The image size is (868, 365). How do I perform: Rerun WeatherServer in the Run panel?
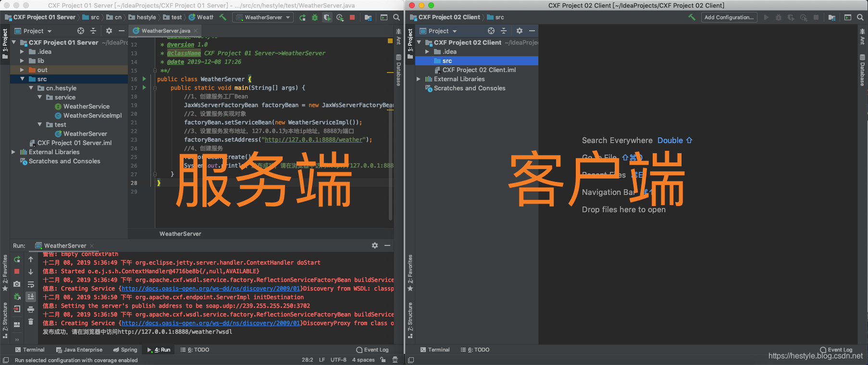pyautogui.click(x=17, y=259)
